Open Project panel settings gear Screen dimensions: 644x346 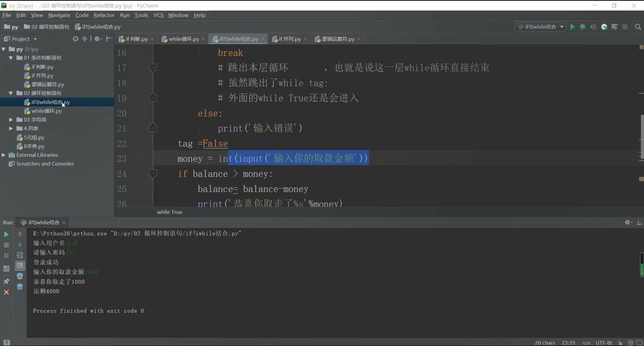point(98,39)
